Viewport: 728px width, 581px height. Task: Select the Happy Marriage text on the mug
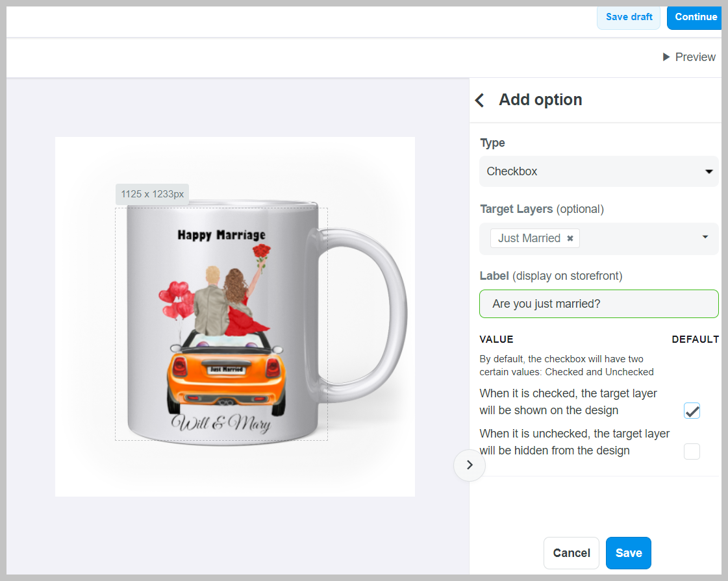(221, 235)
